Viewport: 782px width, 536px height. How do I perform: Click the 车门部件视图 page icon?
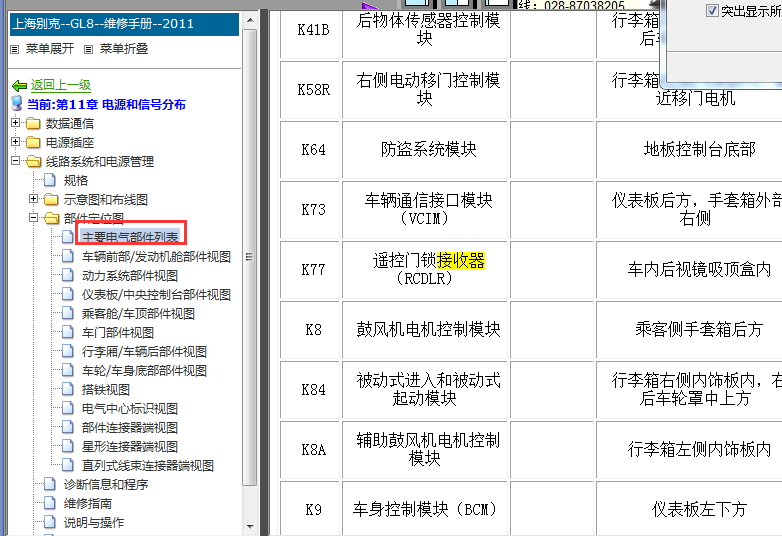[x=68, y=332]
